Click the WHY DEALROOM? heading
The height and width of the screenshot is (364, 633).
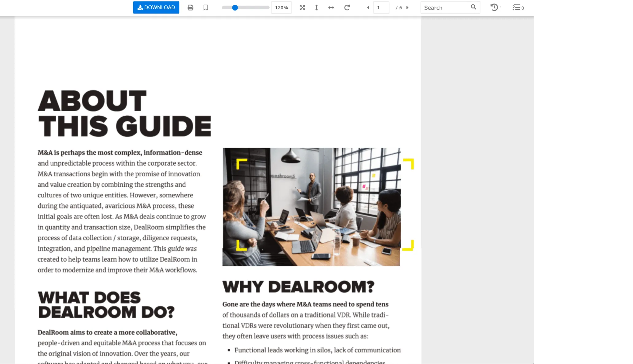(x=298, y=287)
